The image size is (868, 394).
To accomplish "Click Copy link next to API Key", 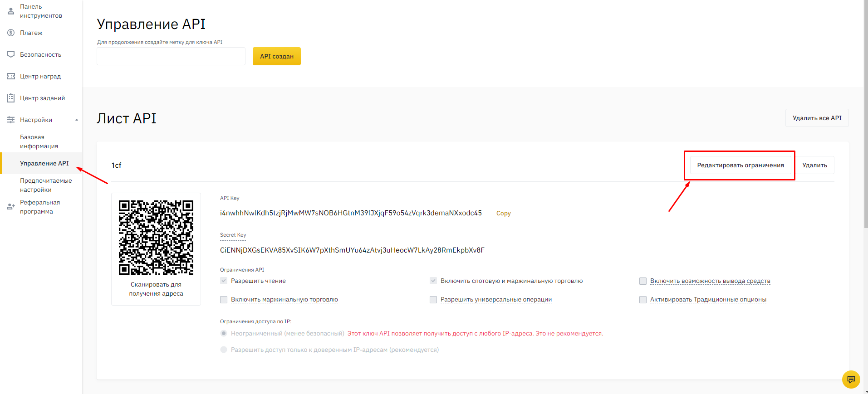I will [x=503, y=213].
